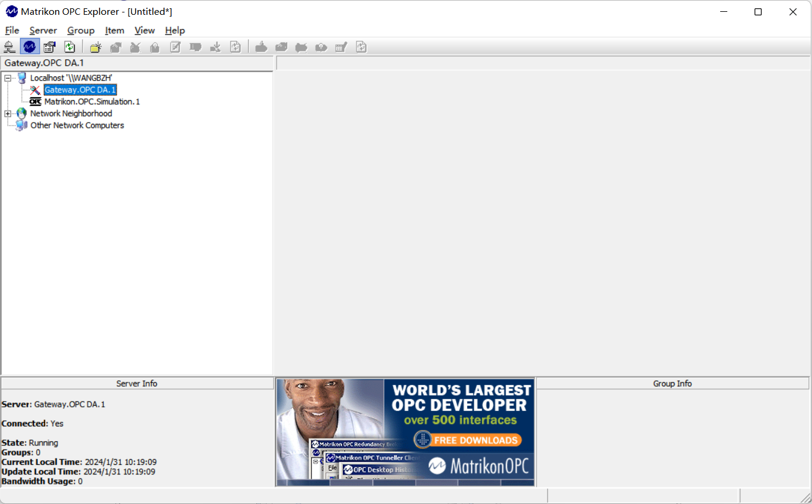The width and height of the screenshot is (812, 504).
Task: Open the File menu
Action: 12,30
